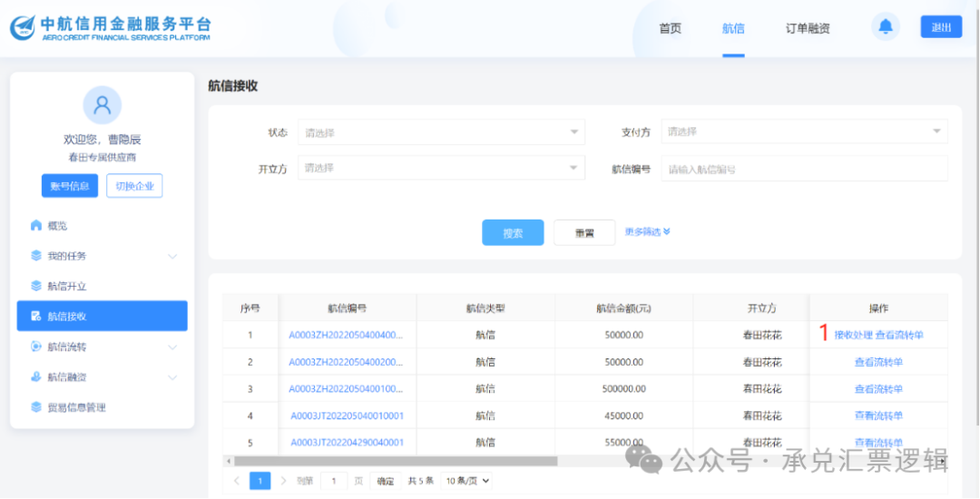Click the 航信接收 sidebar icon
This screenshot has height=499, width=980.
click(35, 317)
